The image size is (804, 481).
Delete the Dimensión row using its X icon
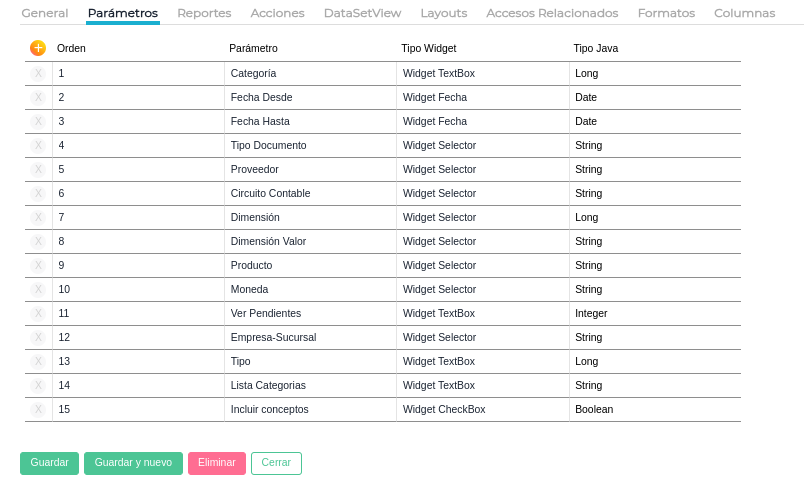tap(38, 217)
